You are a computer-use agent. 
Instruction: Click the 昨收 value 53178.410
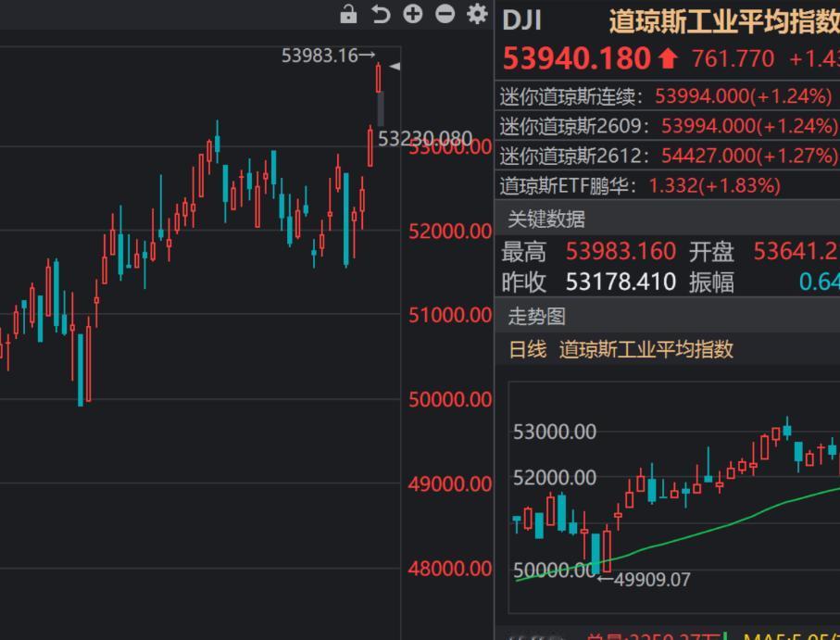point(621,282)
